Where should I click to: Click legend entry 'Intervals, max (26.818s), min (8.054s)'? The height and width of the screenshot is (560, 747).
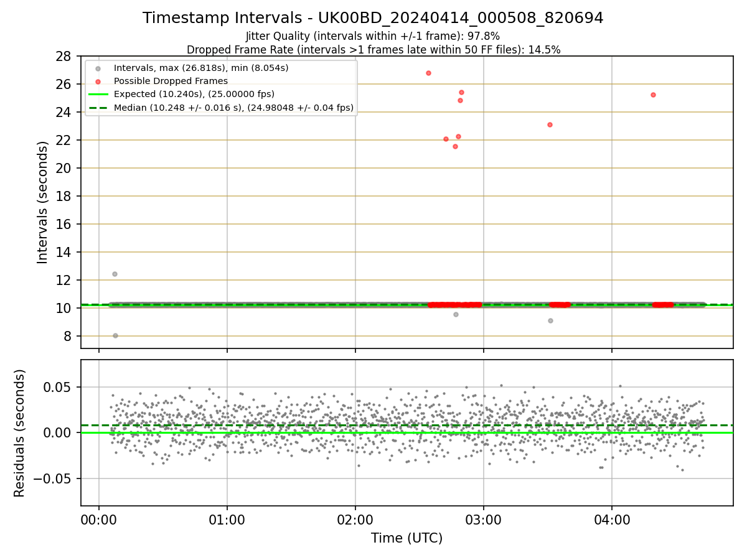tap(201, 68)
